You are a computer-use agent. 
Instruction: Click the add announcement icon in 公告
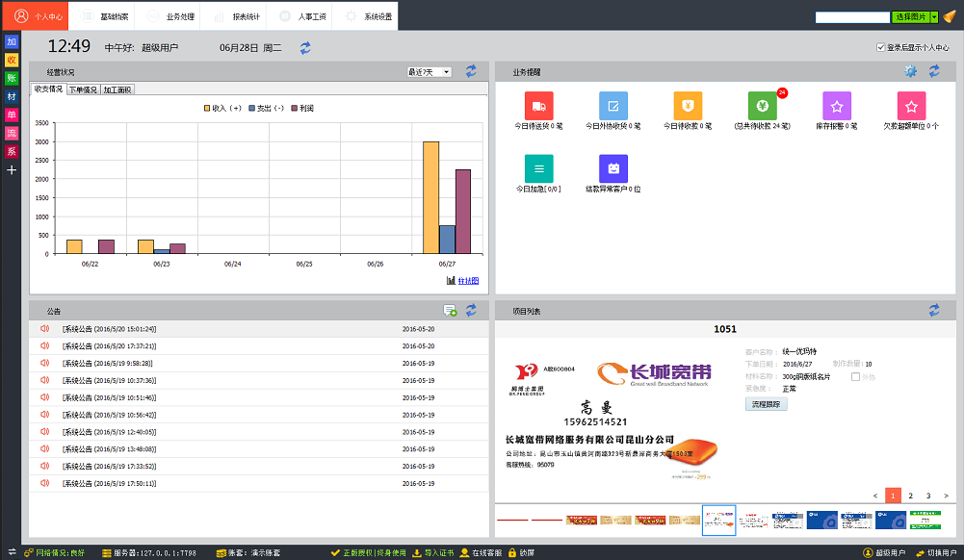click(450, 310)
